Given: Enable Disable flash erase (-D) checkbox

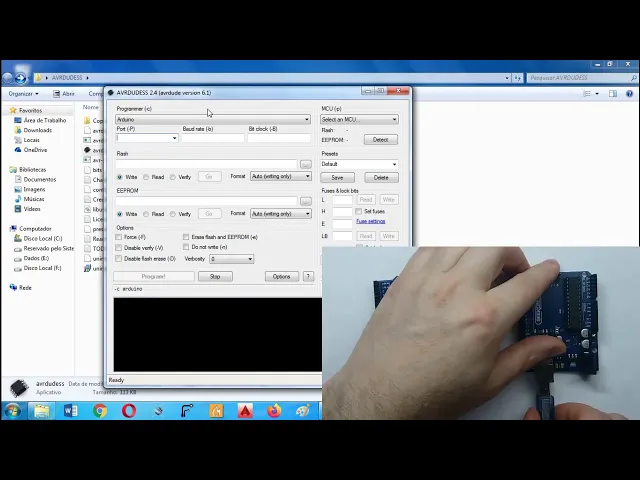Looking at the screenshot, I should pos(119,259).
